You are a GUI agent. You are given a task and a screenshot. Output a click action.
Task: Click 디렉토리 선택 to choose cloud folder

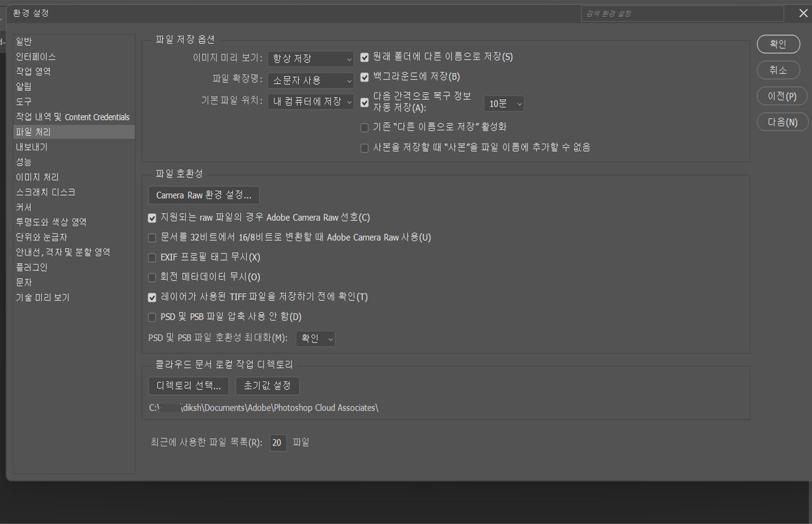pyautogui.click(x=188, y=386)
